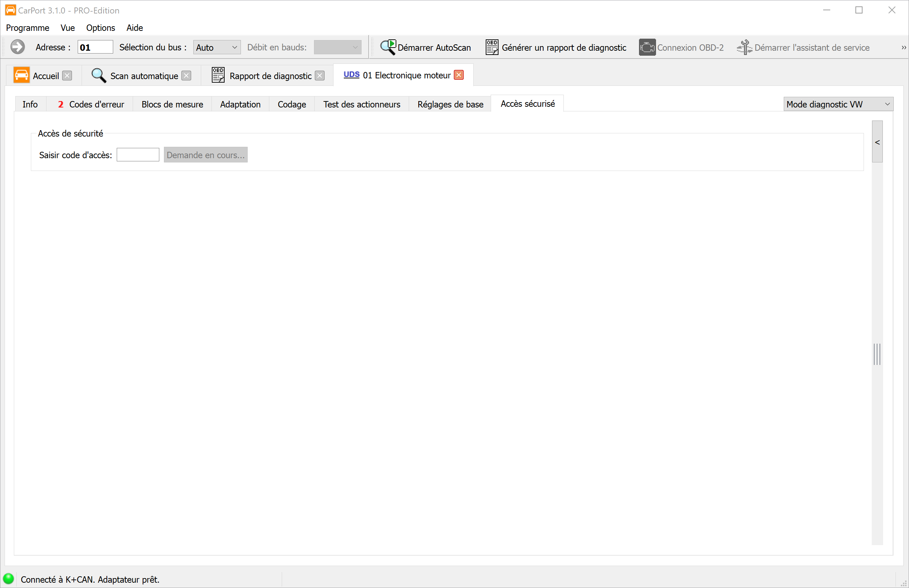
Task: Close the Accueil tab
Action: pyautogui.click(x=67, y=76)
